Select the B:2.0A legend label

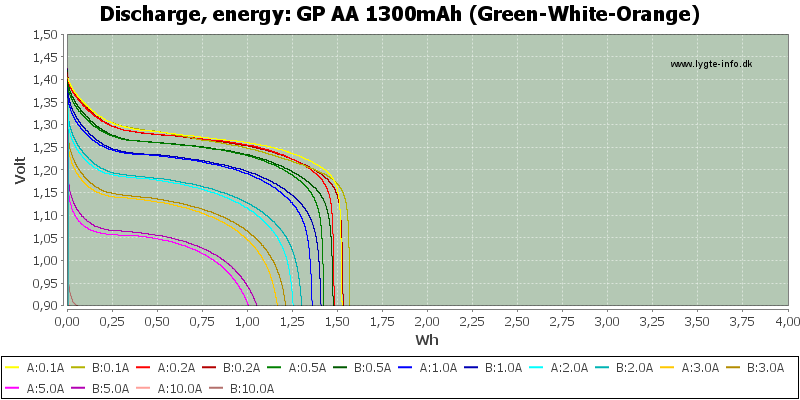[x=635, y=367]
